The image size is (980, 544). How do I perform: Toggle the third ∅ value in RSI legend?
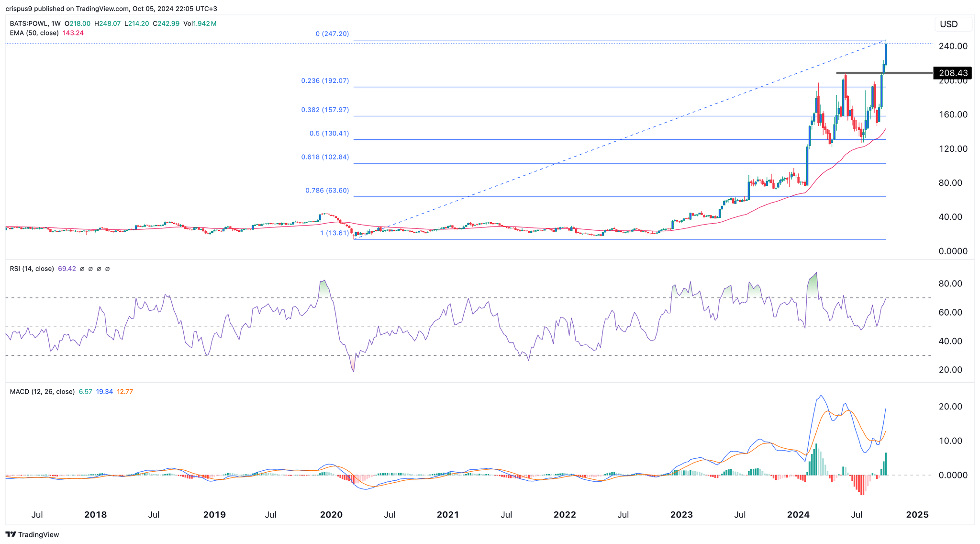99,269
